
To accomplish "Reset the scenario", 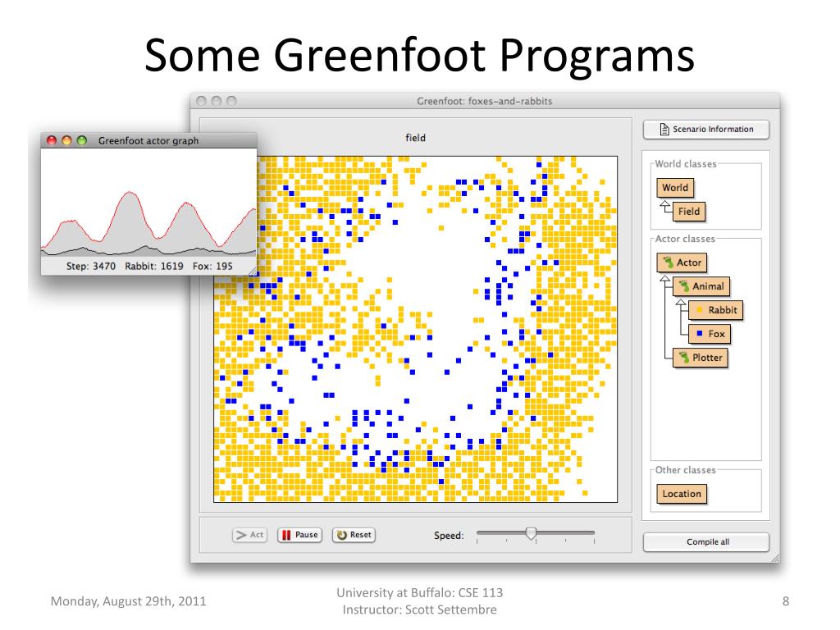I will pyautogui.click(x=354, y=535).
